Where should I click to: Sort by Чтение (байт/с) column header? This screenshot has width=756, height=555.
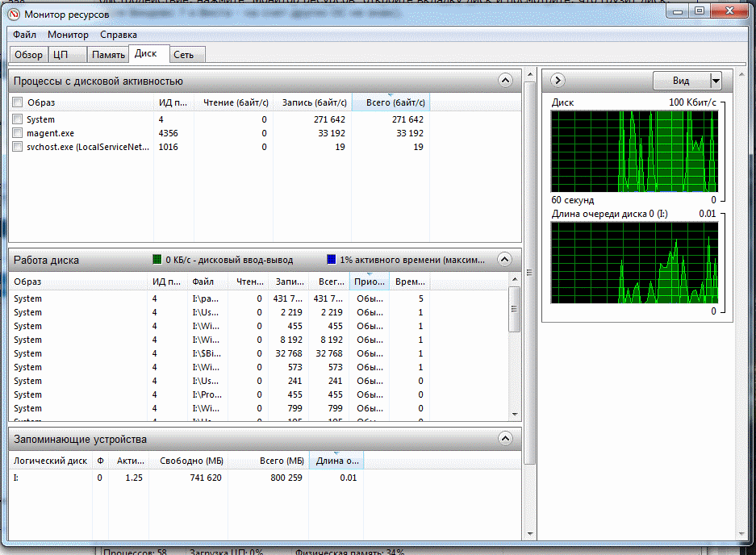tap(234, 102)
